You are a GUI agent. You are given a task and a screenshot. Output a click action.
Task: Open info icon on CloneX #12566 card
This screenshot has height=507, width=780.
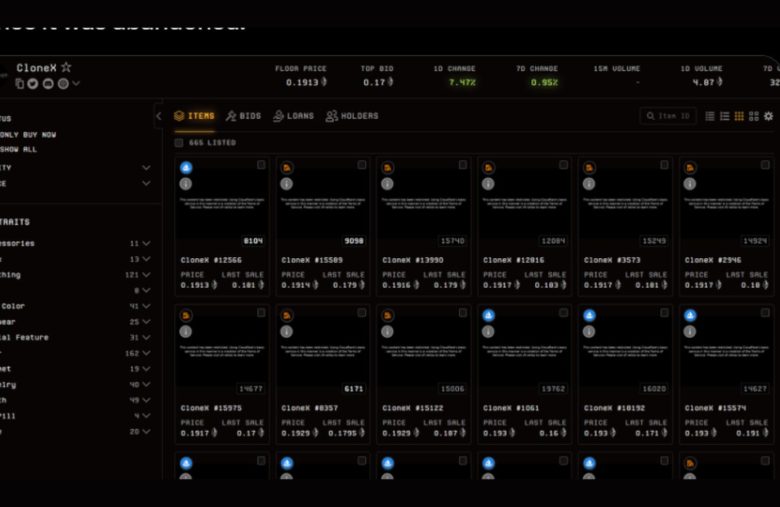tap(186, 184)
